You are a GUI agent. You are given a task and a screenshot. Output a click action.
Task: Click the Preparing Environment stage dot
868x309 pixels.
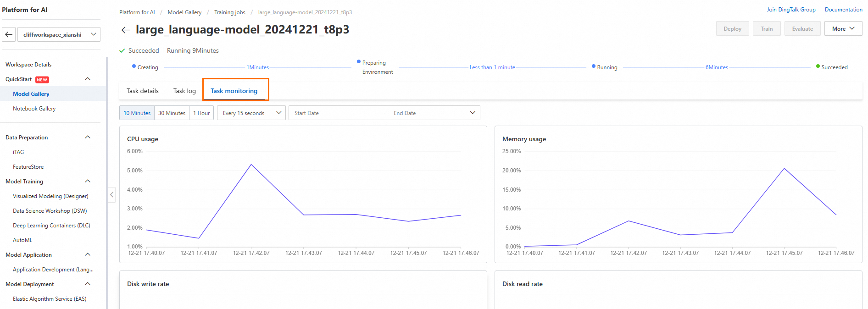click(x=359, y=61)
